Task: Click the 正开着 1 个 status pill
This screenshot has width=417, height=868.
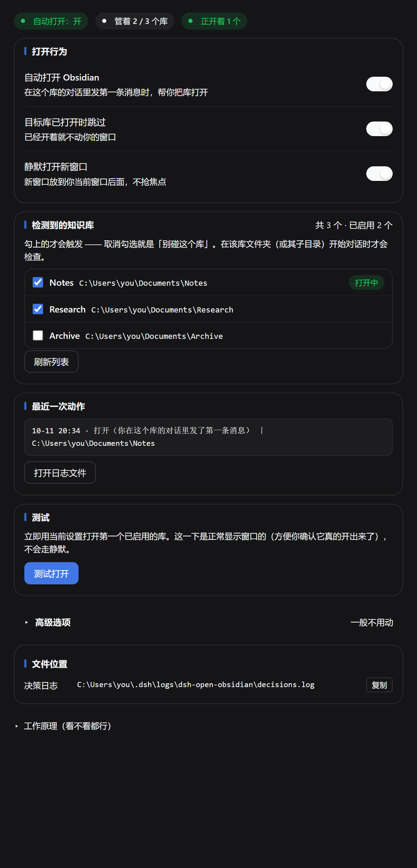Action: [214, 21]
